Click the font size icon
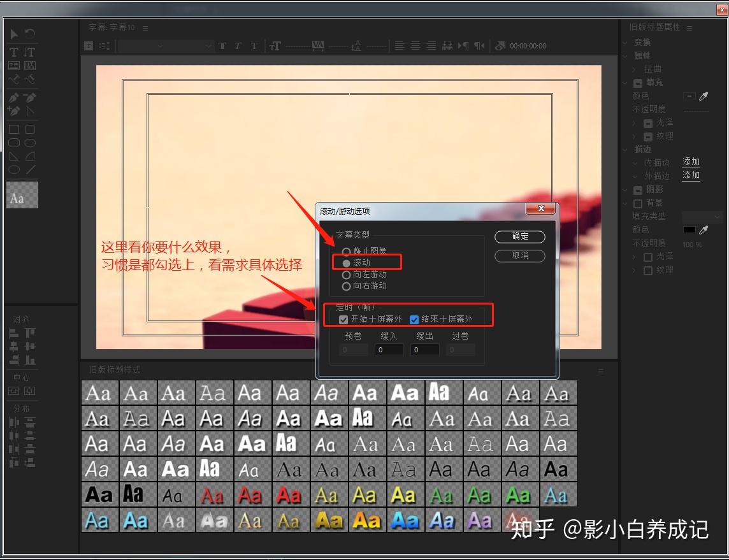This screenshot has width=729, height=560. [x=275, y=45]
